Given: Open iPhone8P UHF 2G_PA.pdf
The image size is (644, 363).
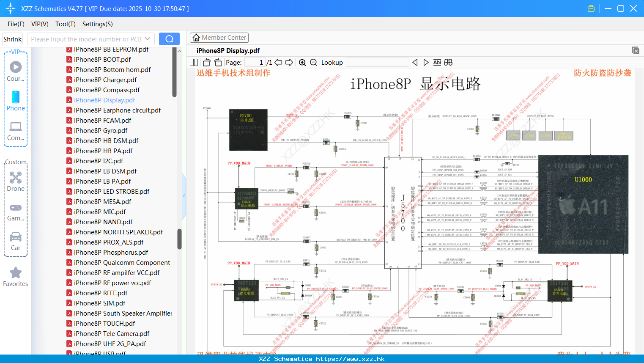Looking at the screenshot, I should coord(110,344).
